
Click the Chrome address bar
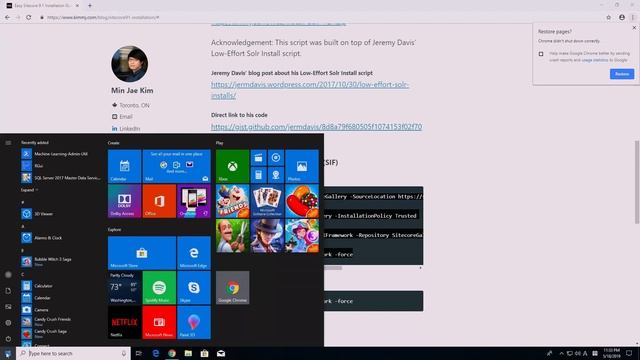pyautogui.click(x=318, y=18)
